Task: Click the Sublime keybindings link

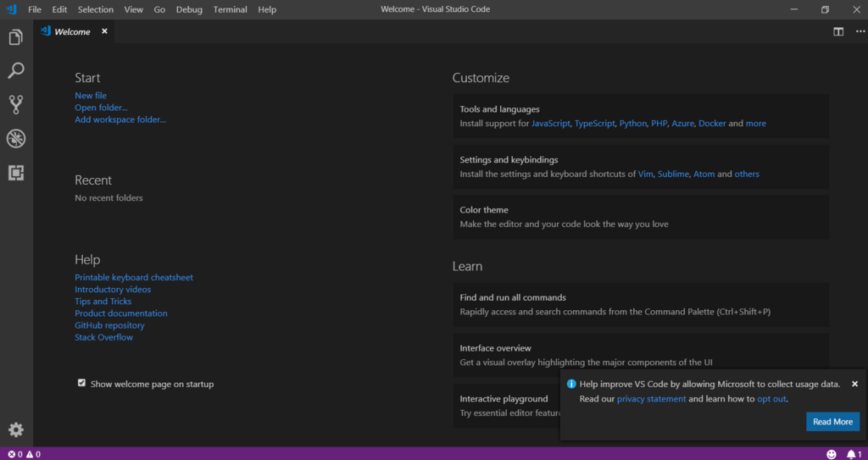Action: [673, 174]
